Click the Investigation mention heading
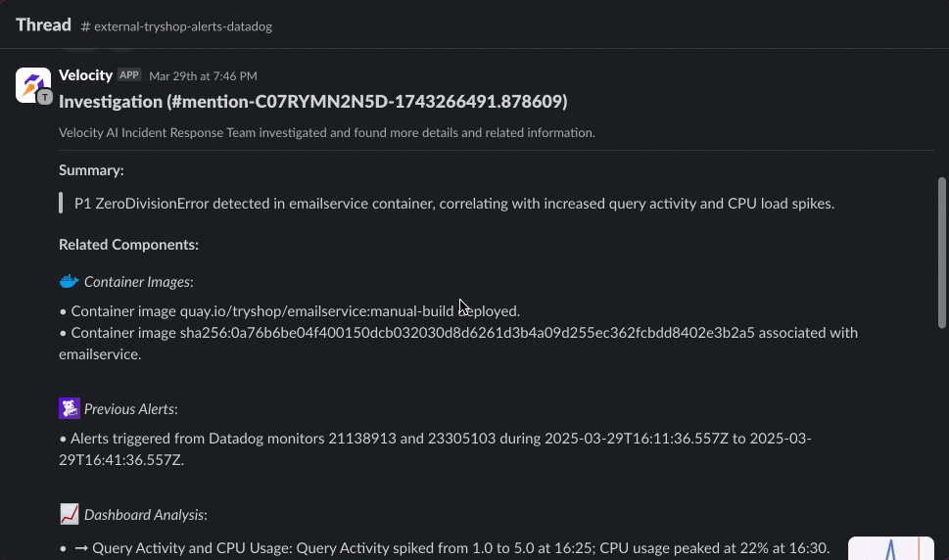 (x=313, y=102)
